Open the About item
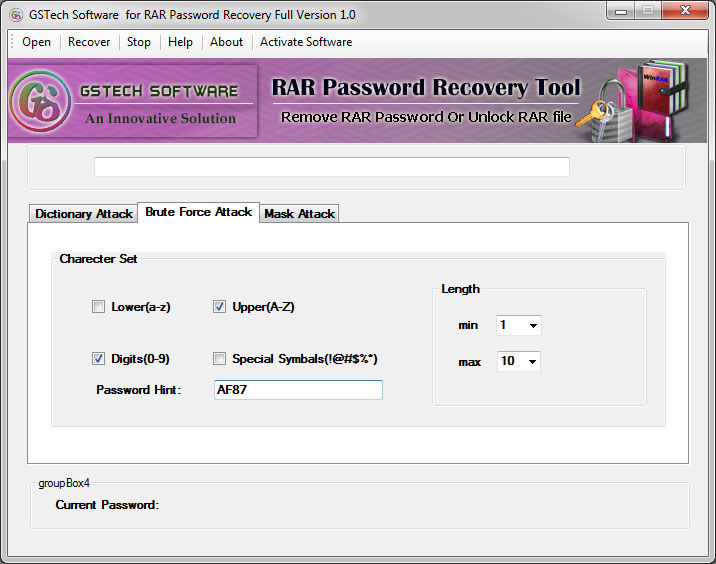This screenshot has height=564, width=716. point(226,42)
